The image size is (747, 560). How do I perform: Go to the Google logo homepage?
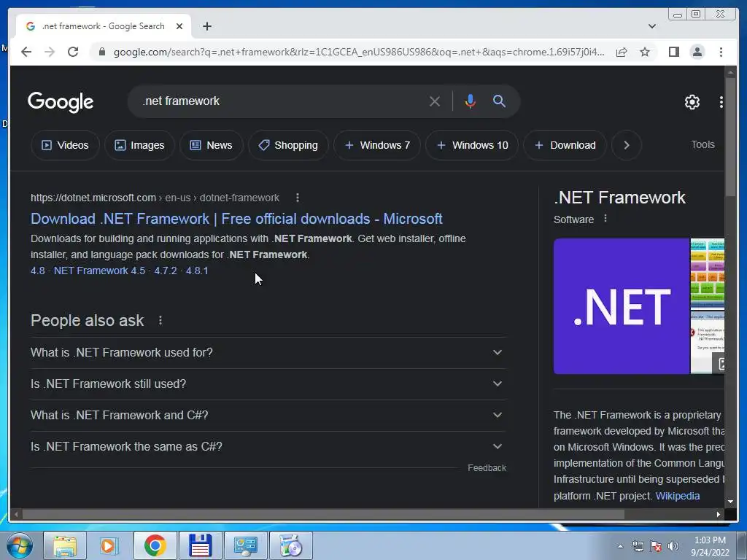click(61, 102)
